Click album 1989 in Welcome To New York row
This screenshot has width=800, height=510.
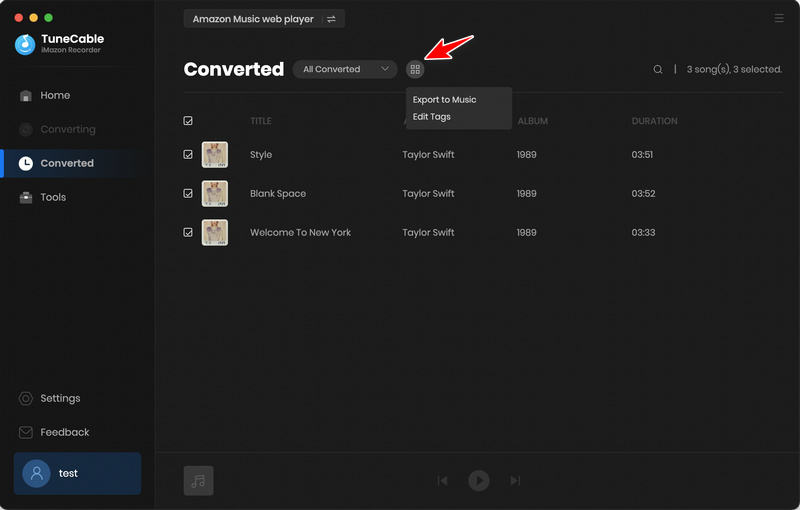pyautogui.click(x=527, y=232)
